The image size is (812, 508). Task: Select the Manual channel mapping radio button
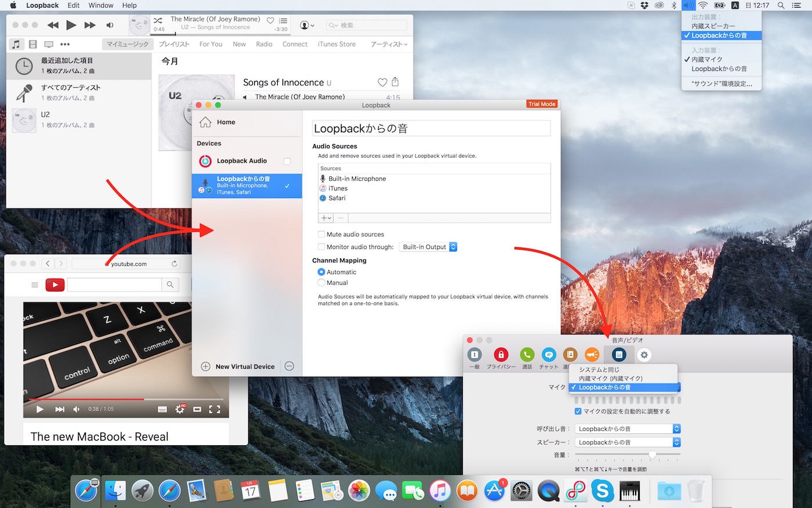(x=321, y=283)
